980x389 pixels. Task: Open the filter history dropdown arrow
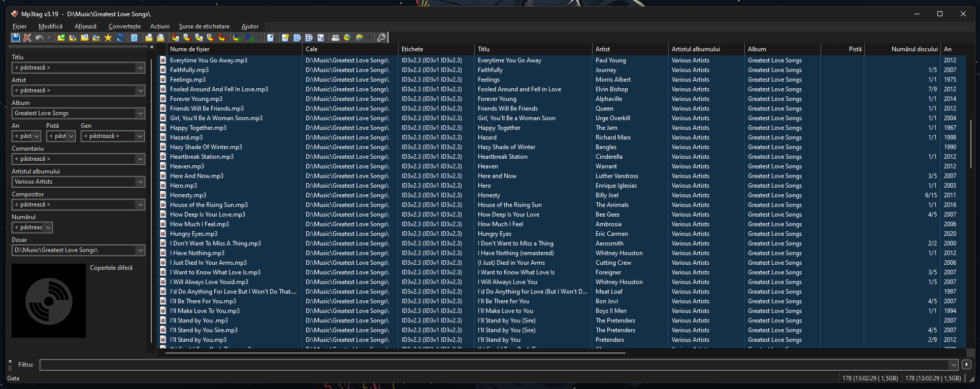point(953,365)
